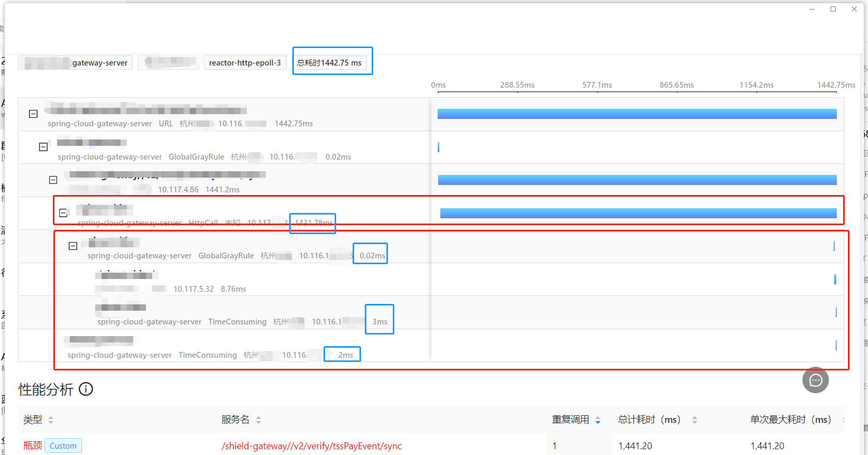Collapse the nested GlobalGrayRule 10.116.1 span
This screenshot has height=455, width=868.
[73, 246]
